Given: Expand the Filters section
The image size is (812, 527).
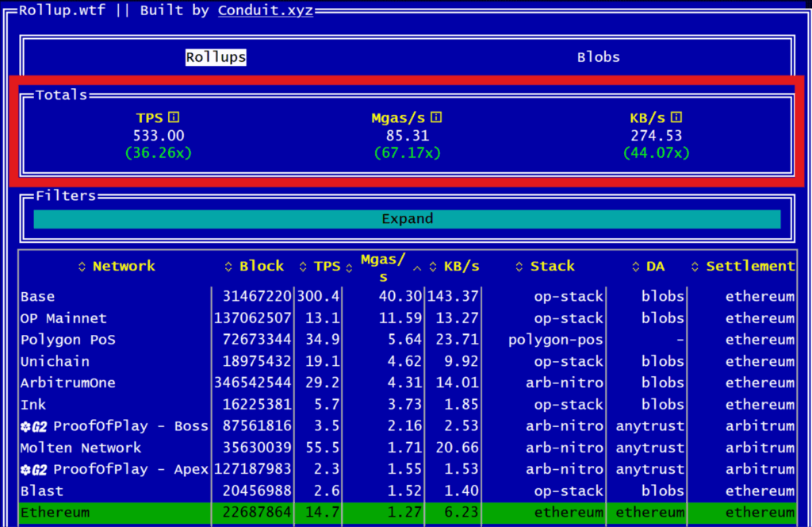Looking at the screenshot, I should 407,219.
